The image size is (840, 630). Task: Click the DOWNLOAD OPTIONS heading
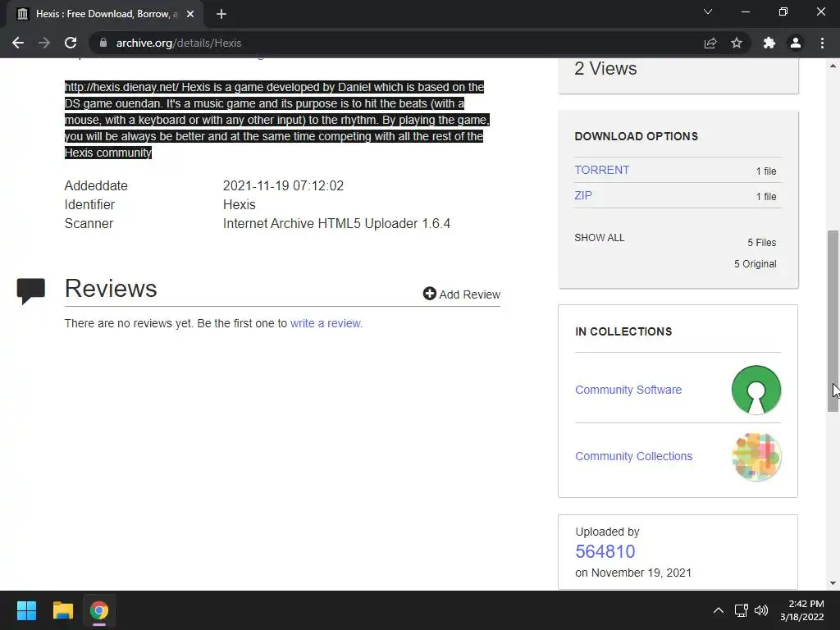636,137
